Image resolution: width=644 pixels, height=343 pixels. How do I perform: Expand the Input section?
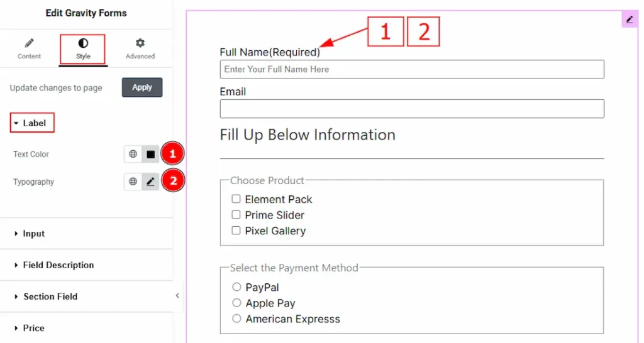[x=33, y=234]
